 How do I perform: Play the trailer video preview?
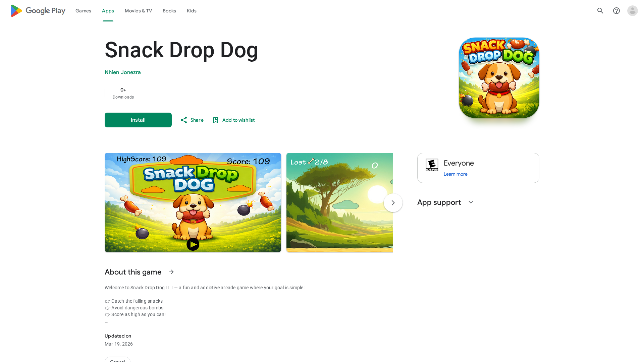(193, 244)
